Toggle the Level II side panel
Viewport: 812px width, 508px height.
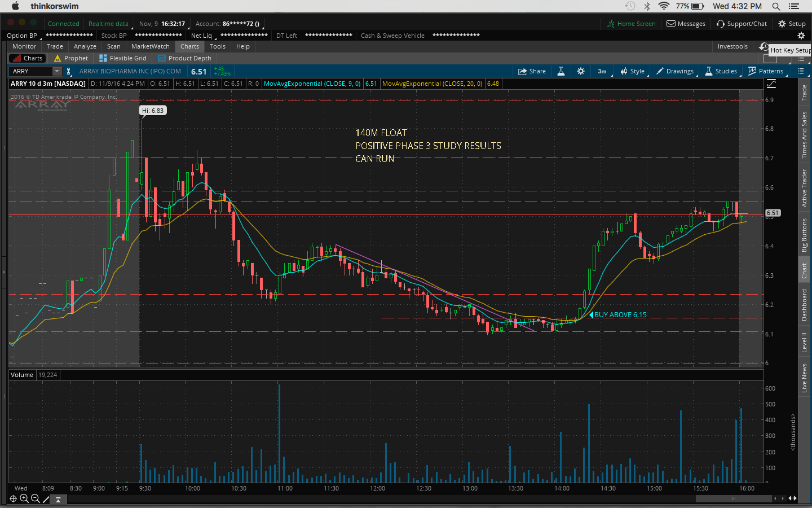[804, 343]
